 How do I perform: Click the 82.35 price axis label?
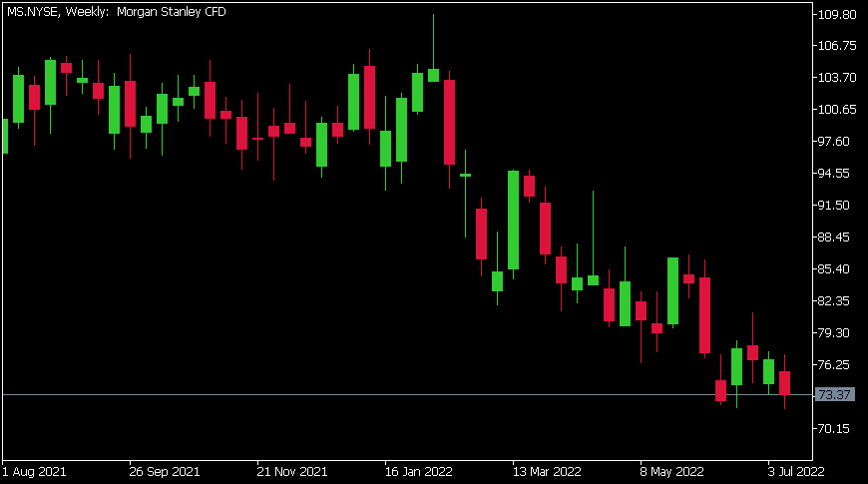[834, 300]
